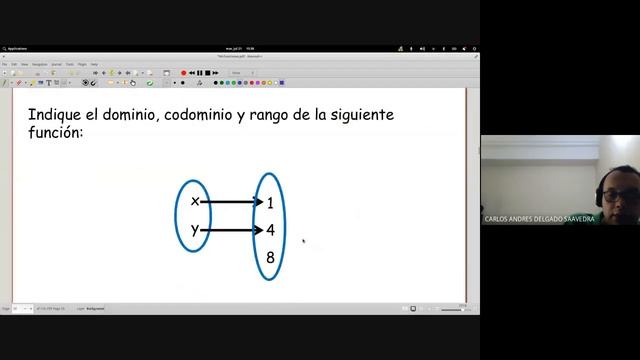Click the default tool circle icon

[85, 83]
